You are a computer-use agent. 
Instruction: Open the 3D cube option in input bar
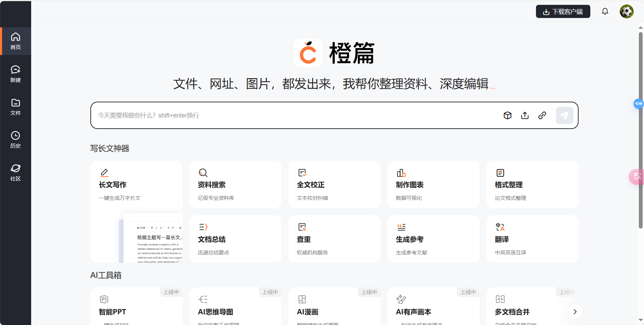click(x=508, y=115)
